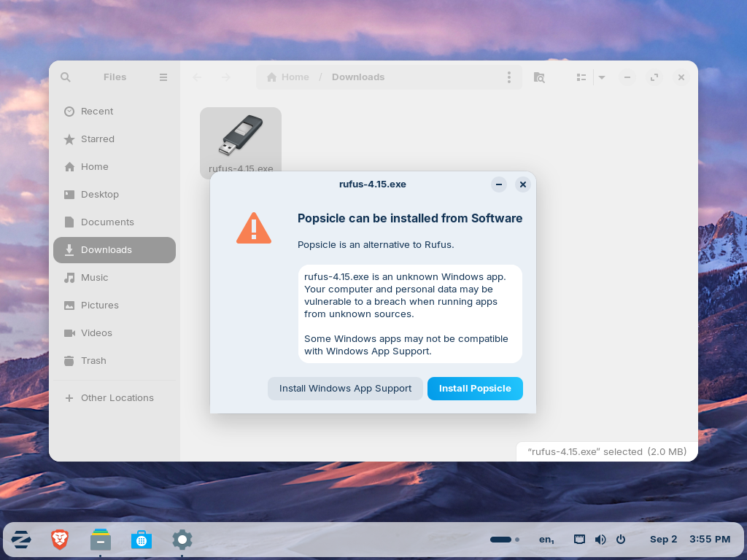Click the unknown Windows app warning text

pyautogui.click(x=410, y=314)
